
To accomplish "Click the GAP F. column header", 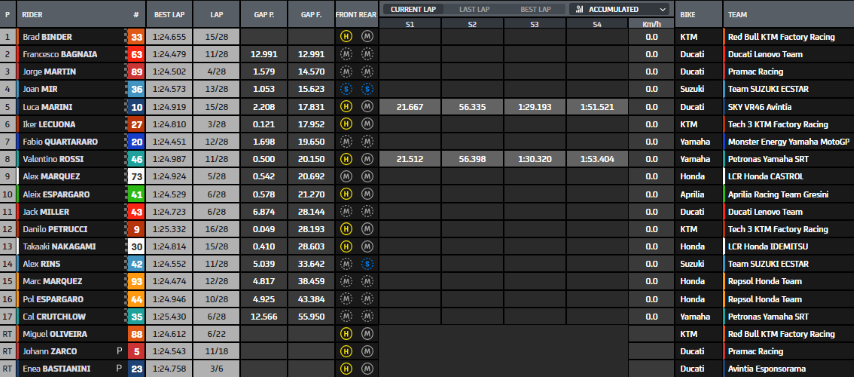I will pyautogui.click(x=311, y=14).
